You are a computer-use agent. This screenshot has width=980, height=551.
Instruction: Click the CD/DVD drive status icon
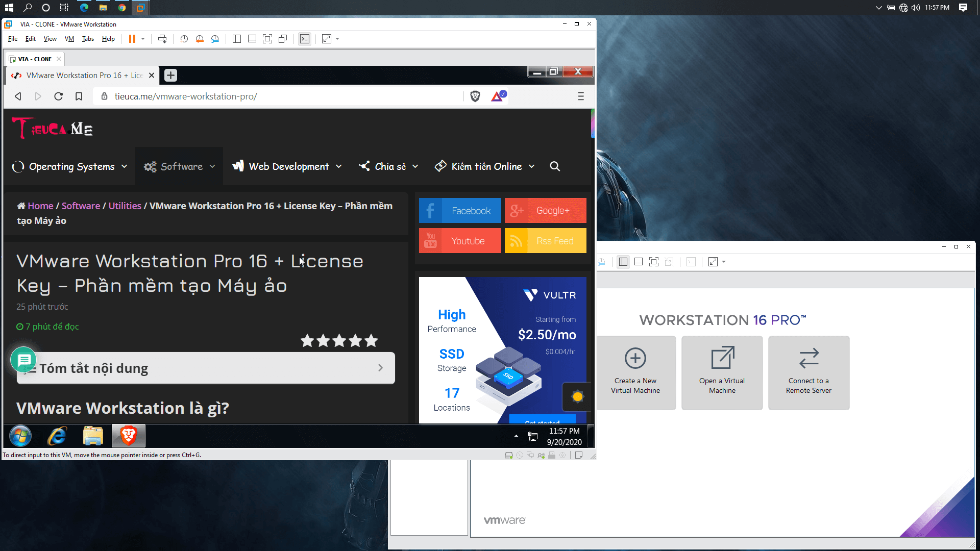pyautogui.click(x=520, y=455)
